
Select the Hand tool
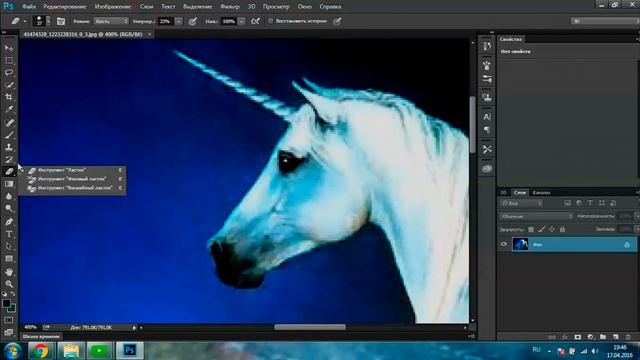pos(9,272)
